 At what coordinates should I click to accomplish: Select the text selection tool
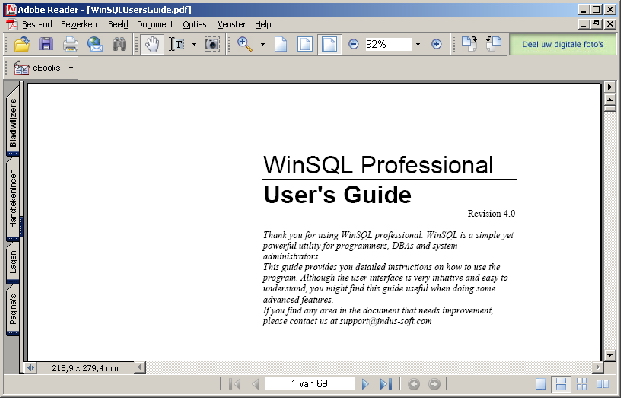(177, 44)
